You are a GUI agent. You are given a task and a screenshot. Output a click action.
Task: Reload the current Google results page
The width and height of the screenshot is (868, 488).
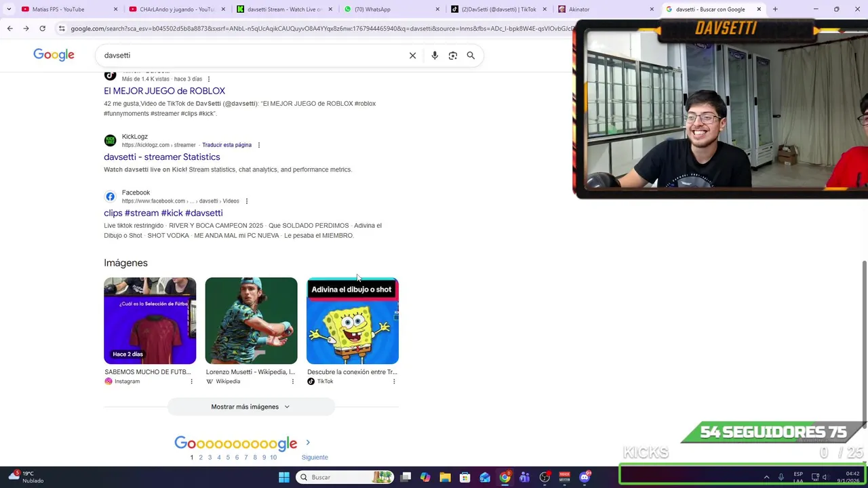coord(42,28)
